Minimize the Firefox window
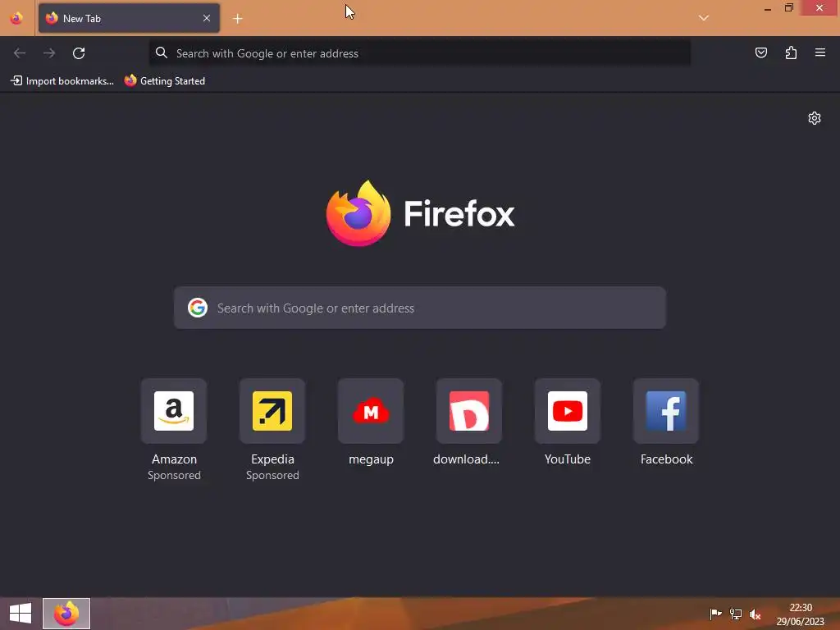 pos(768,8)
